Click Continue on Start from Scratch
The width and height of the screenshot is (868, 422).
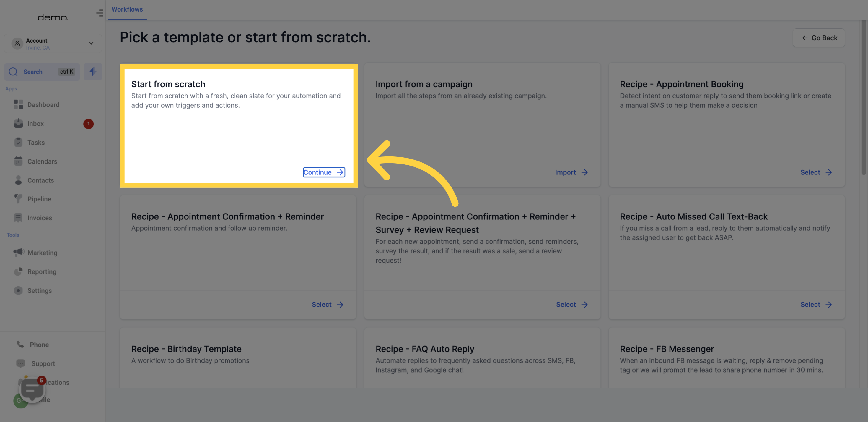pos(324,172)
